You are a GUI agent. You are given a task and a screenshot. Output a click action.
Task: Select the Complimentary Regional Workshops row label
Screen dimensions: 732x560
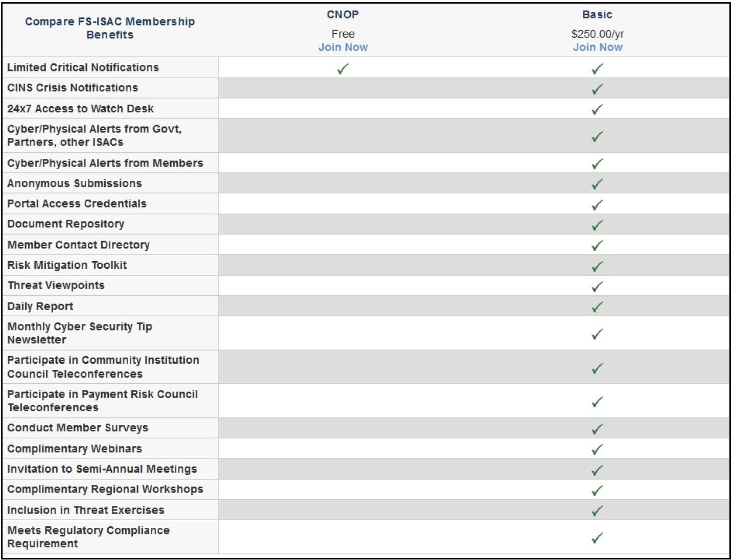tap(105, 489)
